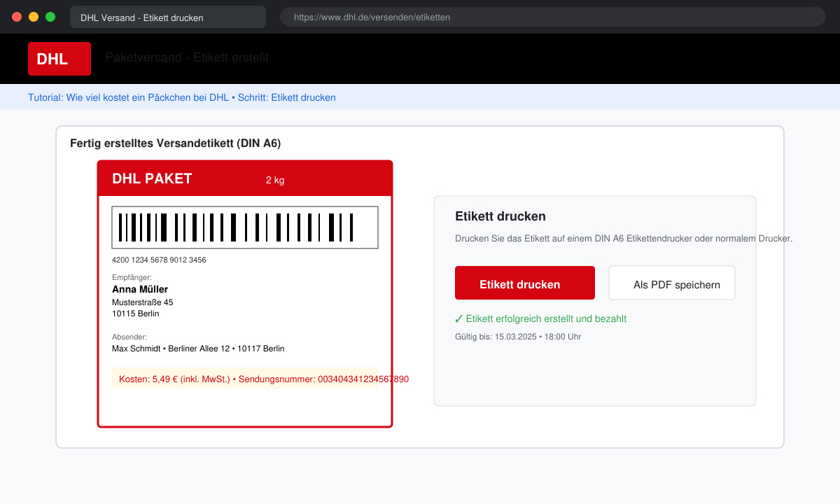The image size is (840, 504).
Task: Click the green success status message
Action: click(540, 318)
